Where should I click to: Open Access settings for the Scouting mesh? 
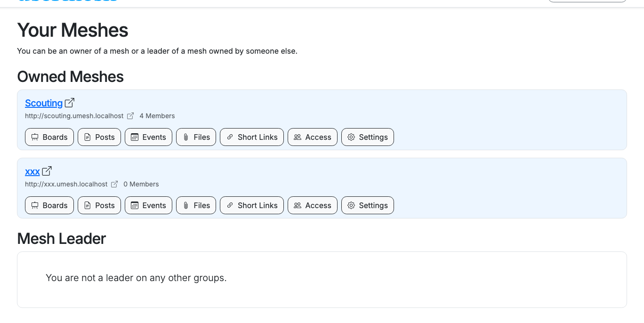click(x=312, y=137)
